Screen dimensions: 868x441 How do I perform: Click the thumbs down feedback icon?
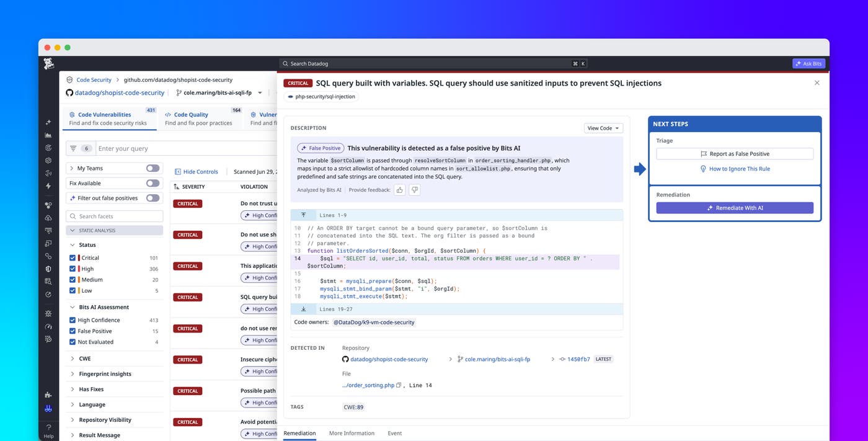click(415, 190)
